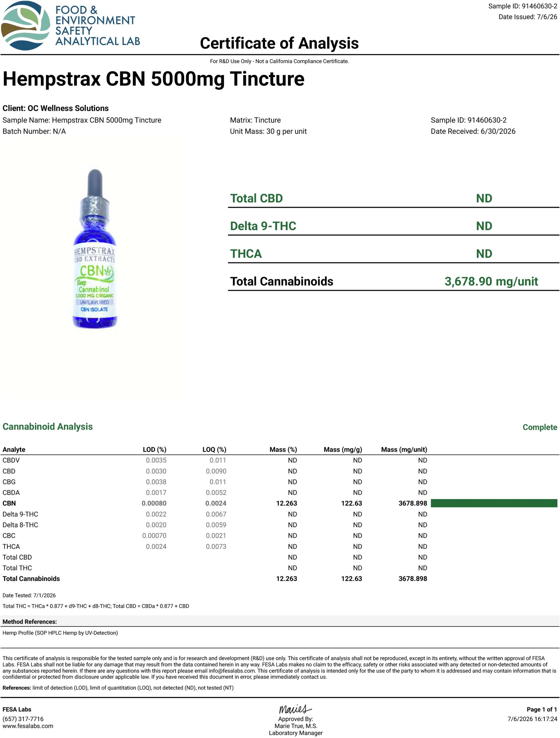Select the Certificate of Analysis heading

[x=279, y=43]
